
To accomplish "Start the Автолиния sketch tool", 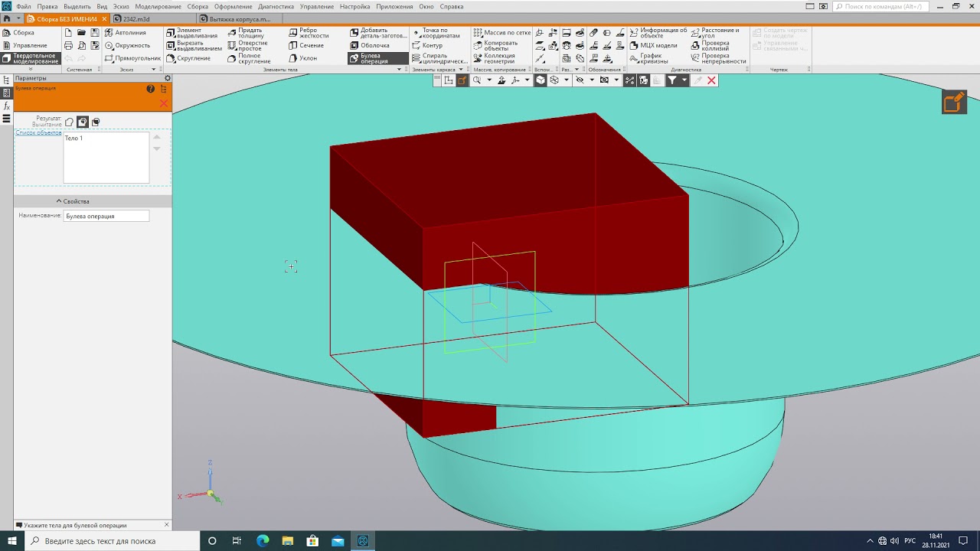I will click(x=126, y=33).
